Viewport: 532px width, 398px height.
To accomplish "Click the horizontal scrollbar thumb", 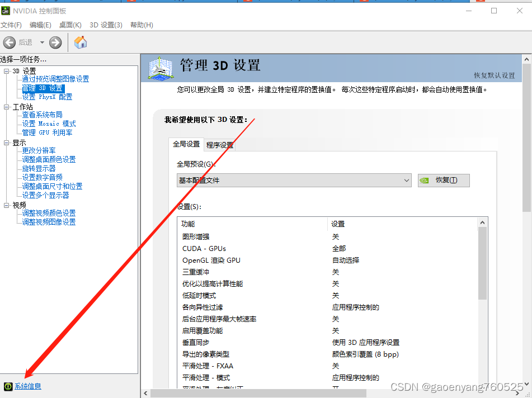I will point(258,394).
